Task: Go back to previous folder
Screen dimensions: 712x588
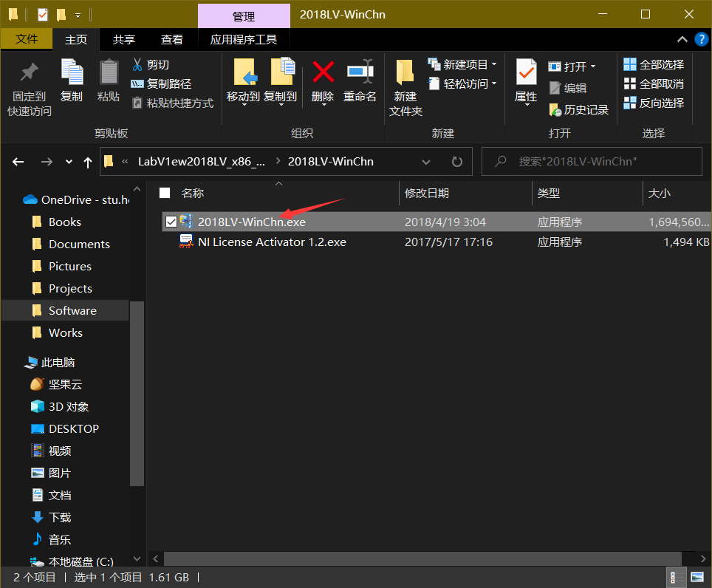Action: (x=18, y=162)
